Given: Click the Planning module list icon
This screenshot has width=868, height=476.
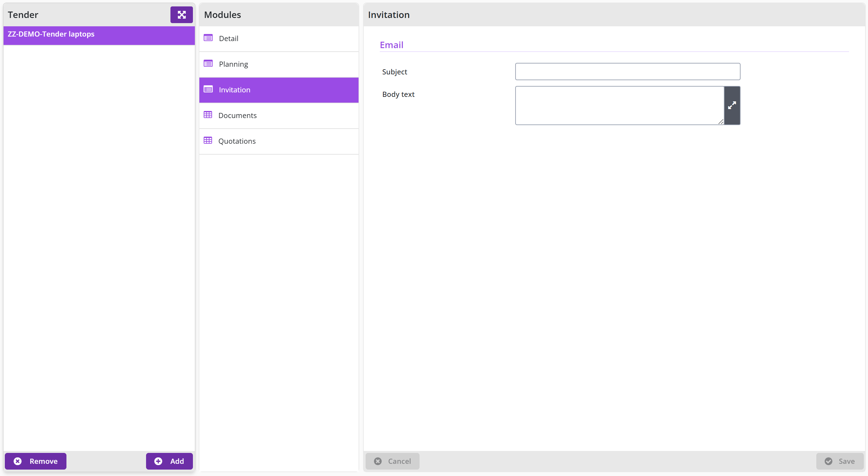Looking at the screenshot, I should [x=208, y=64].
